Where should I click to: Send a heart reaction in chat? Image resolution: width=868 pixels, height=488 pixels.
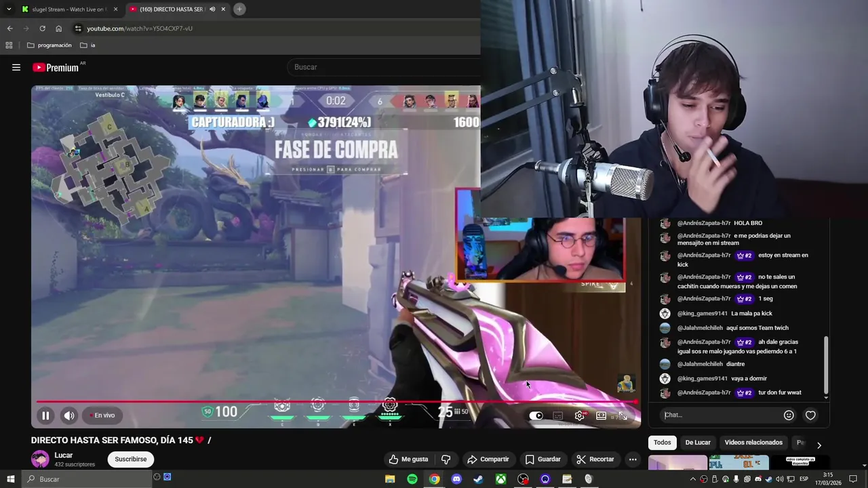click(x=810, y=415)
